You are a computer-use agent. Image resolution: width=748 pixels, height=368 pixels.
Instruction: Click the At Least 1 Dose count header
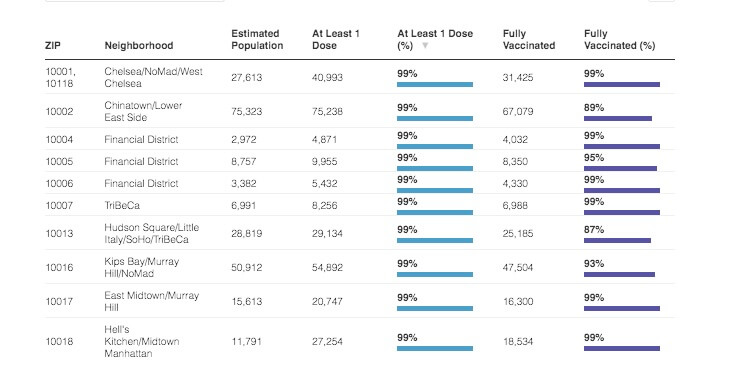[x=336, y=40]
